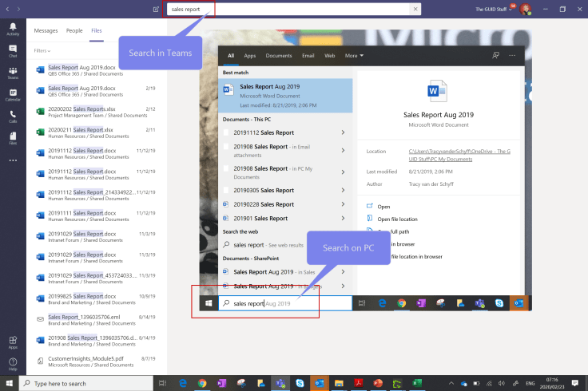
Task: Click the Help icon in sidebar
Action: pyautogui.click(x=13, y=365)
